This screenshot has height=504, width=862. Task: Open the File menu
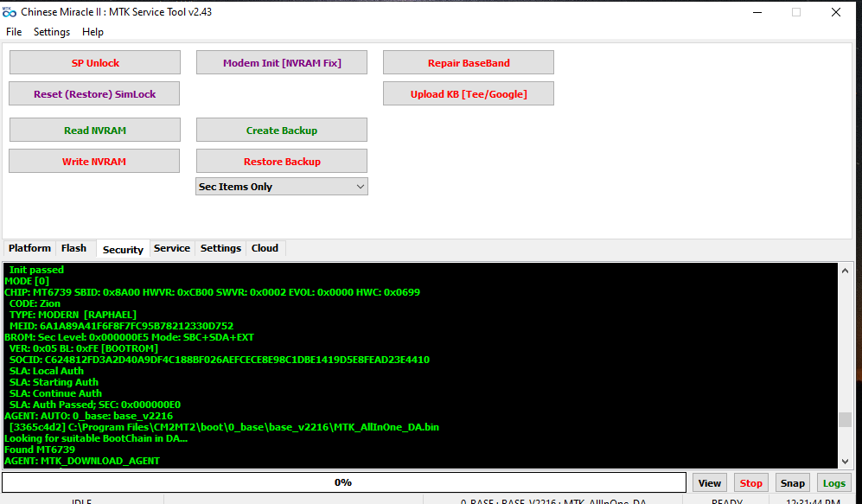coord(14,32)
